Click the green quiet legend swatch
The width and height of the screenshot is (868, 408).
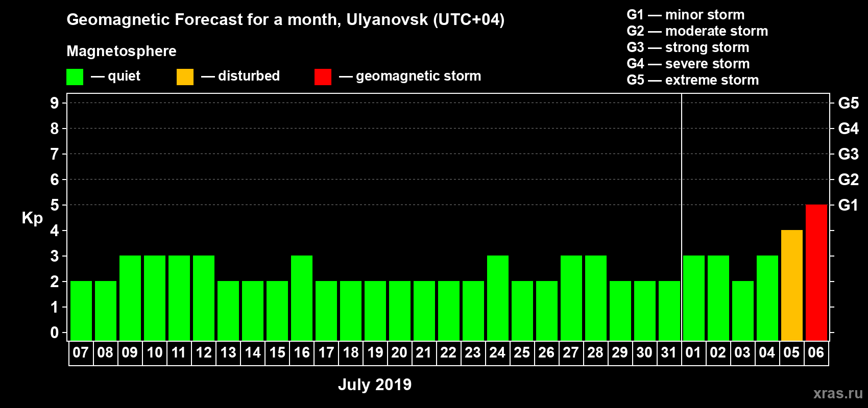75,77
